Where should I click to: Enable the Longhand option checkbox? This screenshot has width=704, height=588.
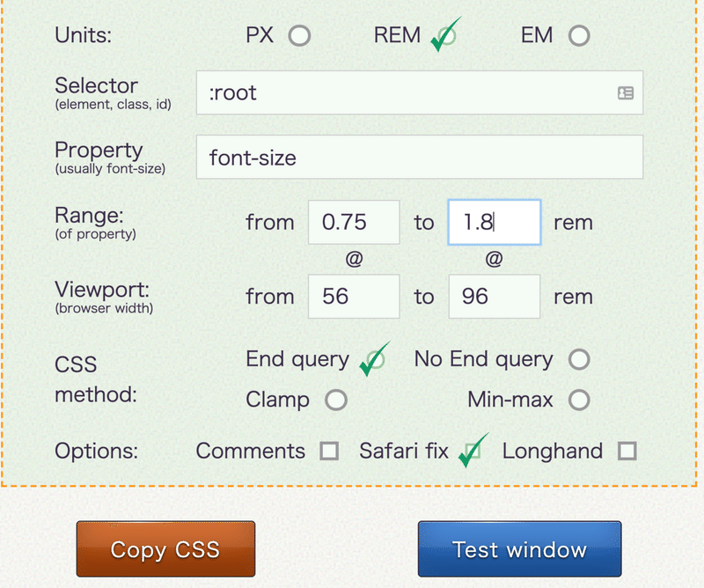coord(627,452)
